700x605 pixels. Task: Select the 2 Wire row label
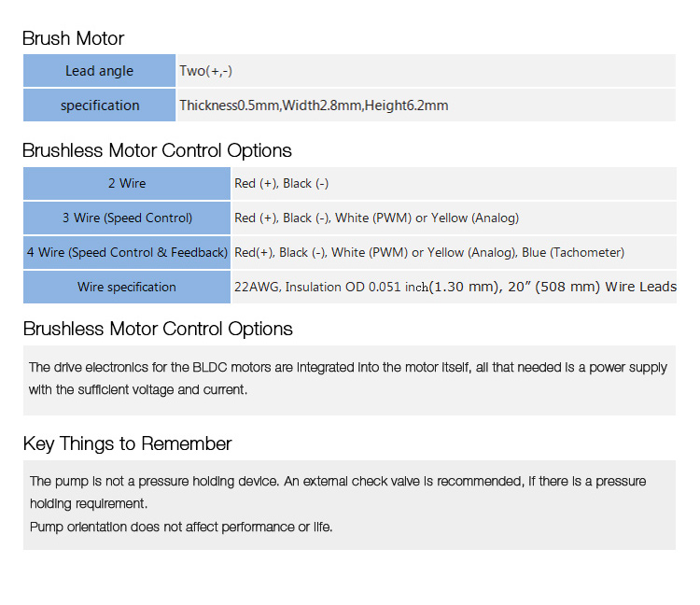127,183
